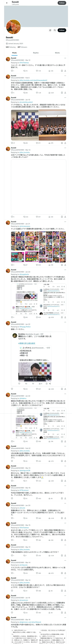Share the Mar 12 post

65,71
